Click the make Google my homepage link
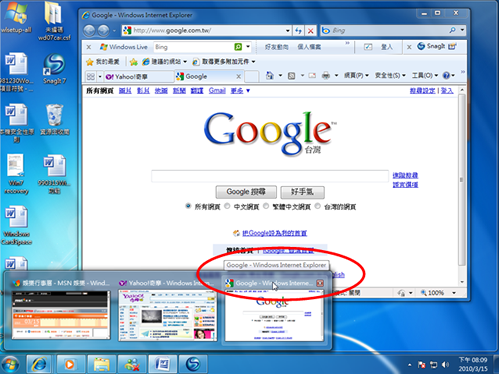This screenshot has width=499, height=374. click(274, 233)
